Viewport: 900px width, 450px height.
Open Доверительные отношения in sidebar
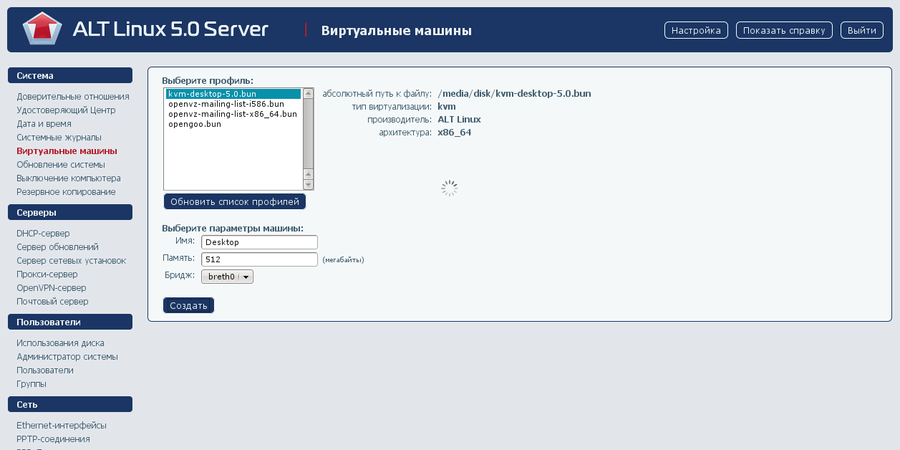coord(73,96)
